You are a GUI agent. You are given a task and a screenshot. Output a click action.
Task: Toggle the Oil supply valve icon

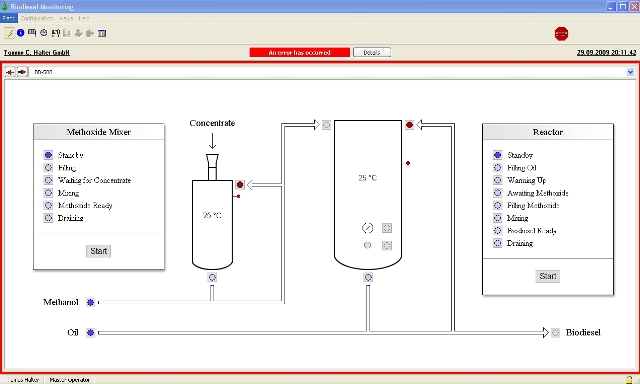pos(91,333)
